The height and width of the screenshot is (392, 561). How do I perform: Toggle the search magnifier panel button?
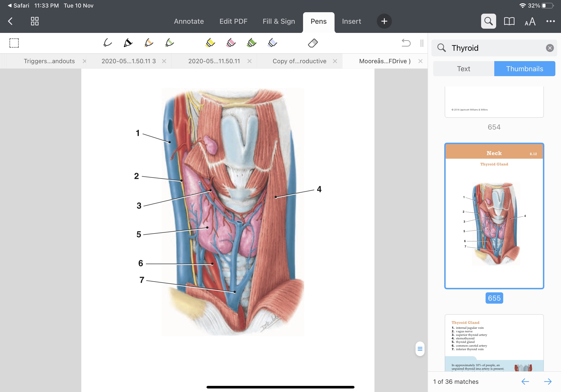tap(488, 21)
